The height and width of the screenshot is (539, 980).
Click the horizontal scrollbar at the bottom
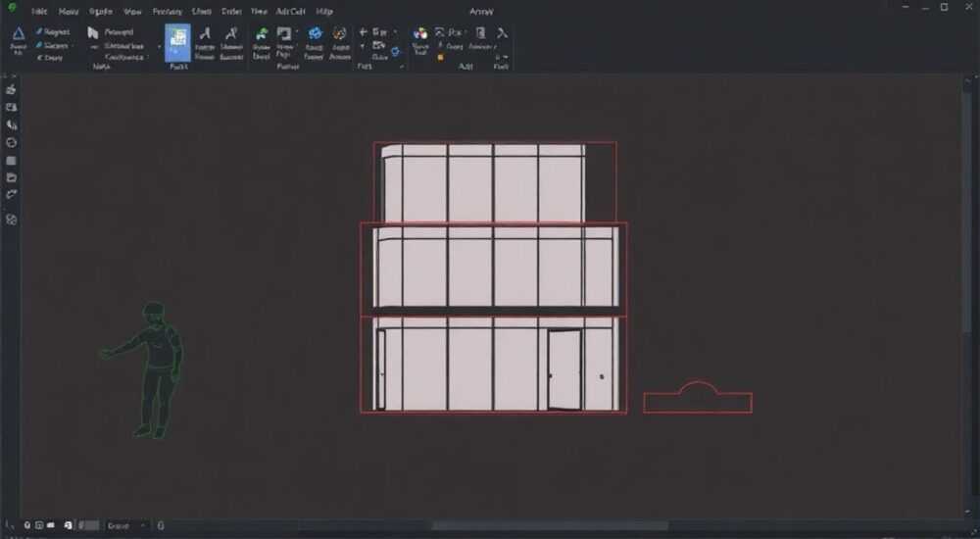tap(550, 526)
